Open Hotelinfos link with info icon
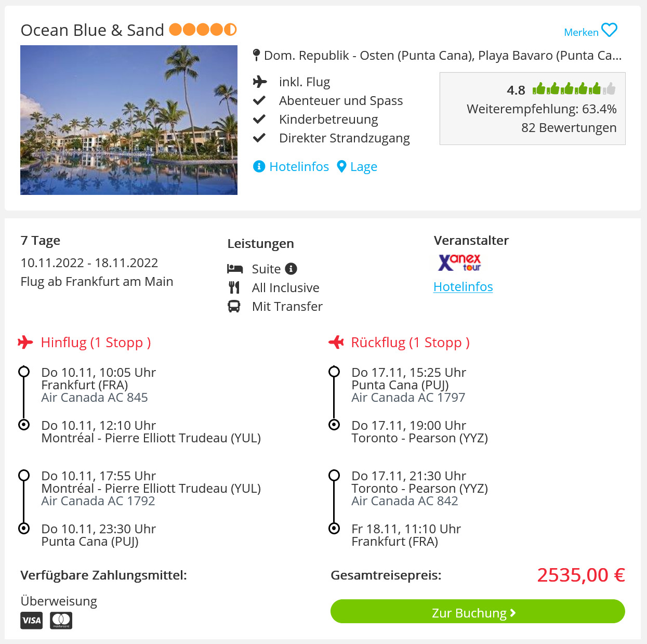This screenshot has height=644, width=647. [291, 166]
